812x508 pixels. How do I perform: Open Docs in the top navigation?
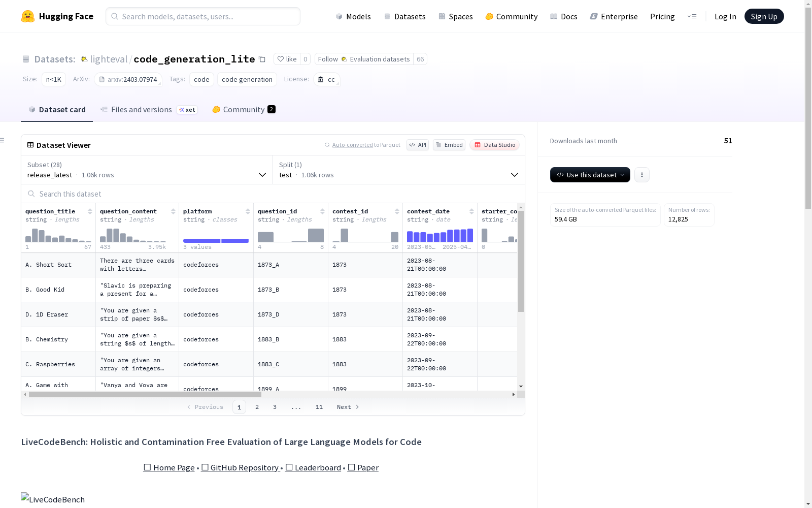coord(564,16)
